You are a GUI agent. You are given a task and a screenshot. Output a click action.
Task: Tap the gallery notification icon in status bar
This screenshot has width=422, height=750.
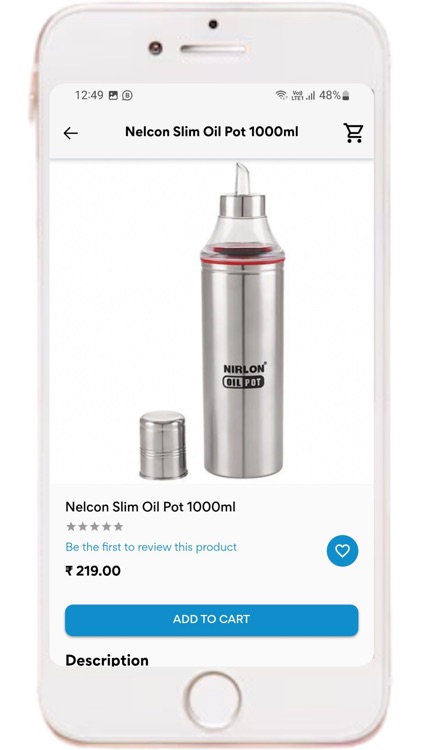click(113, 95)
